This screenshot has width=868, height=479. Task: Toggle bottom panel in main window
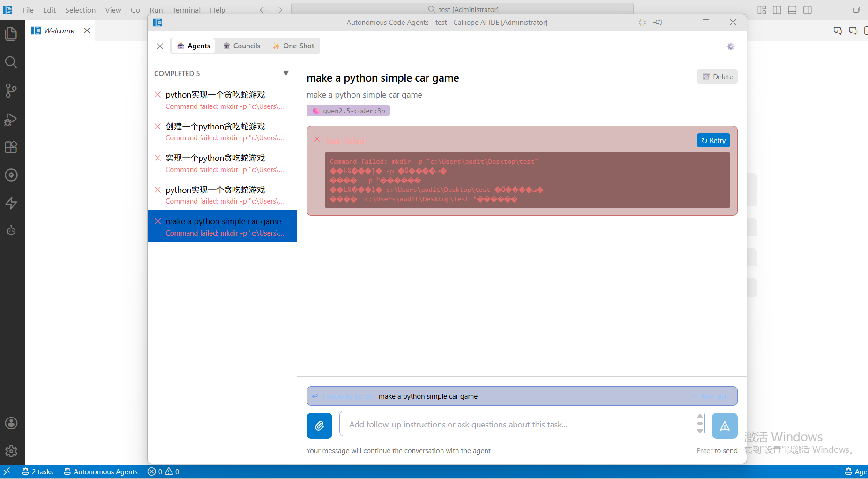click(792, 10)
